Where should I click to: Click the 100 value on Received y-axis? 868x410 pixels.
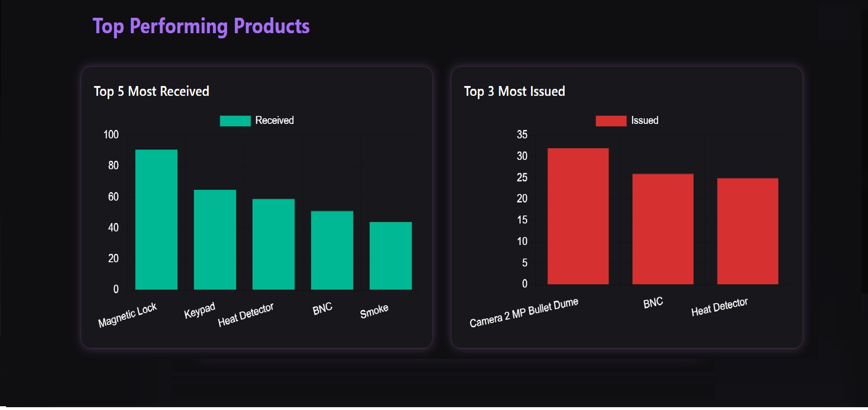[111, 135]
